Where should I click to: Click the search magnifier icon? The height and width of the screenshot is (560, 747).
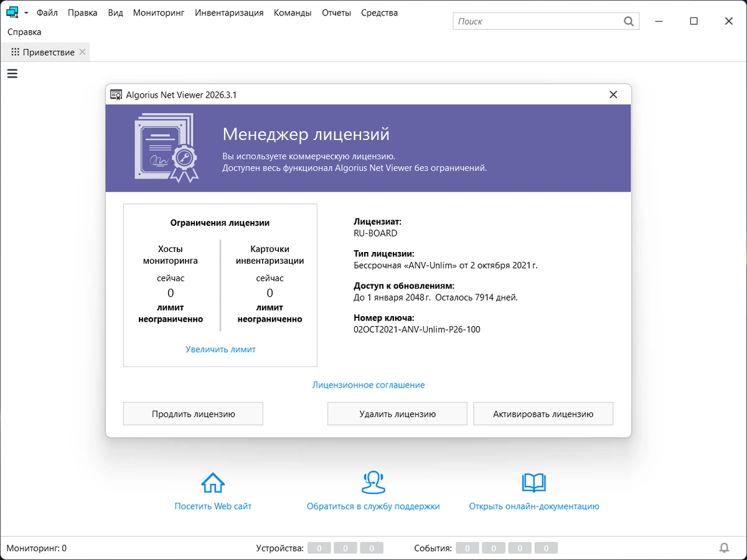(x=629, y=21)
